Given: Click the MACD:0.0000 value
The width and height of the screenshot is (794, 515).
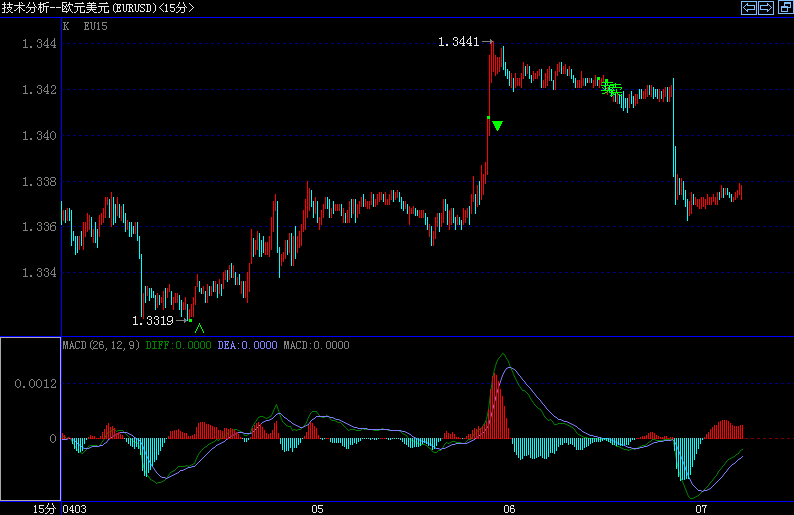Looking at the screenshot, I should pos(316,345).
